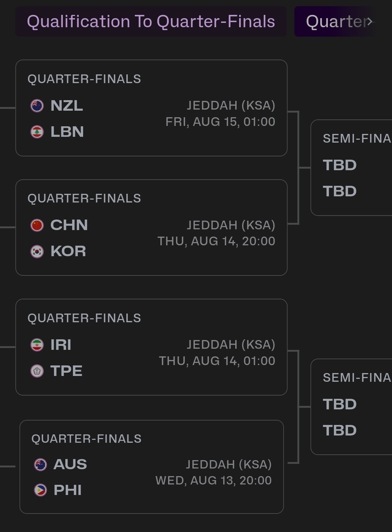The height and width of the screenshot is (532, 392).
Task: Click the Iran flag icon
Action: [x=37, y=345]
